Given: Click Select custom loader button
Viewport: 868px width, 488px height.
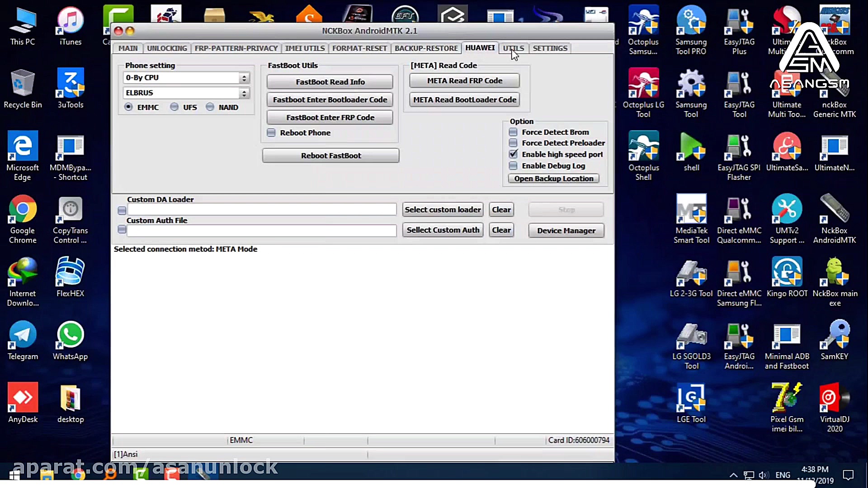Looking at the screenshot, I should coord(443,210).
